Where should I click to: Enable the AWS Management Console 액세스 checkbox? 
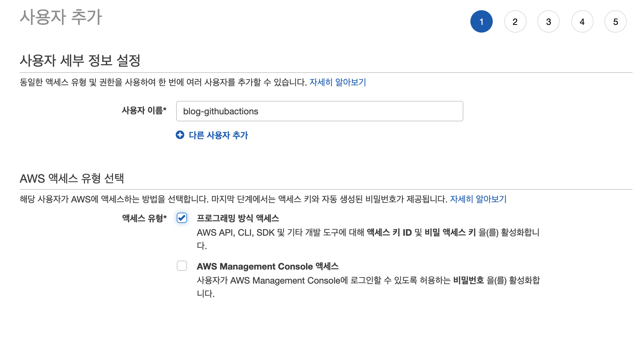182,266
